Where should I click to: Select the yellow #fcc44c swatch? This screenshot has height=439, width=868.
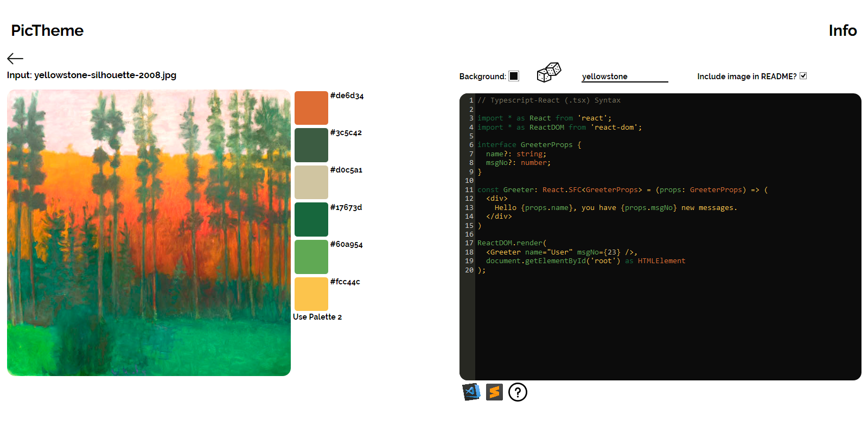[311, 294]
